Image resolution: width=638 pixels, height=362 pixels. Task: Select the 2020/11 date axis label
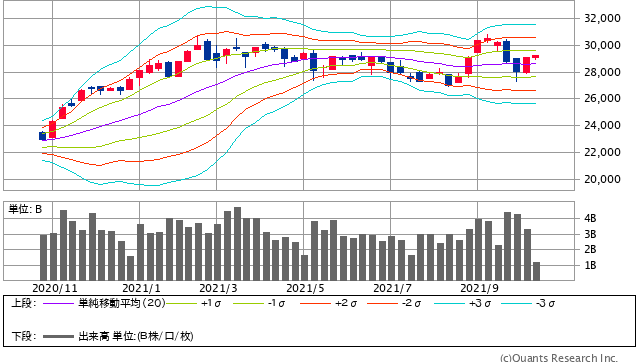tap(55, 288)
